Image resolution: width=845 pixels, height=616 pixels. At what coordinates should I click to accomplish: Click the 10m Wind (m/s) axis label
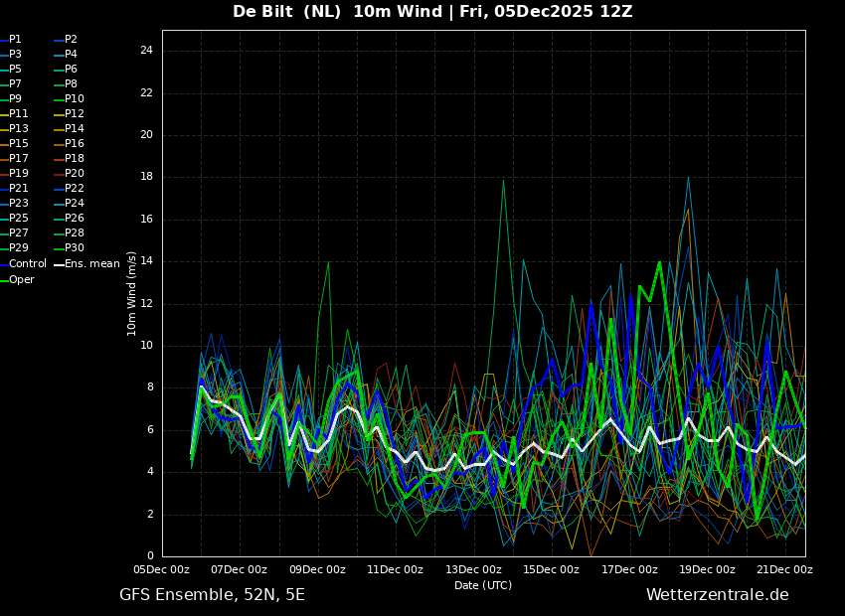[131, 293]
